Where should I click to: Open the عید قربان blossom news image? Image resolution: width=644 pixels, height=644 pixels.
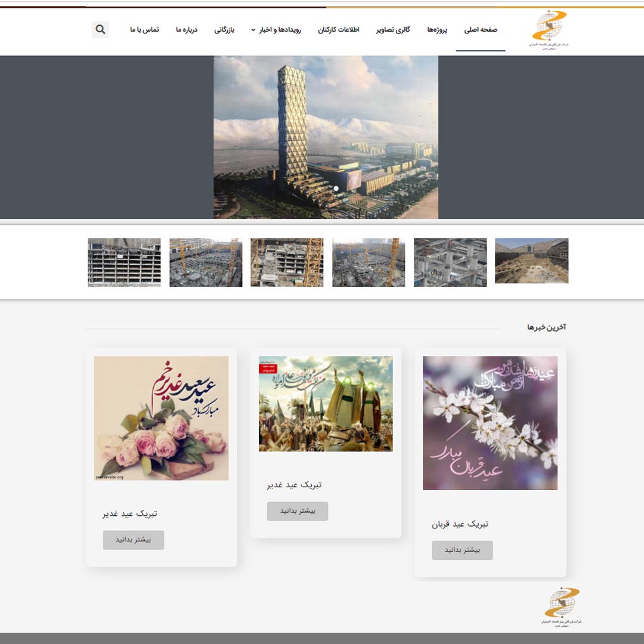490,423
